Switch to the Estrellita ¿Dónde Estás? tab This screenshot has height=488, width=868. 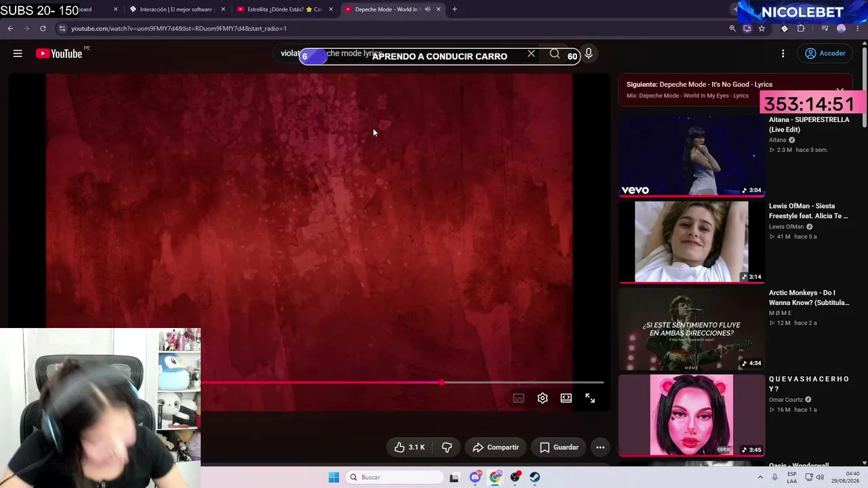coord(283,9)
